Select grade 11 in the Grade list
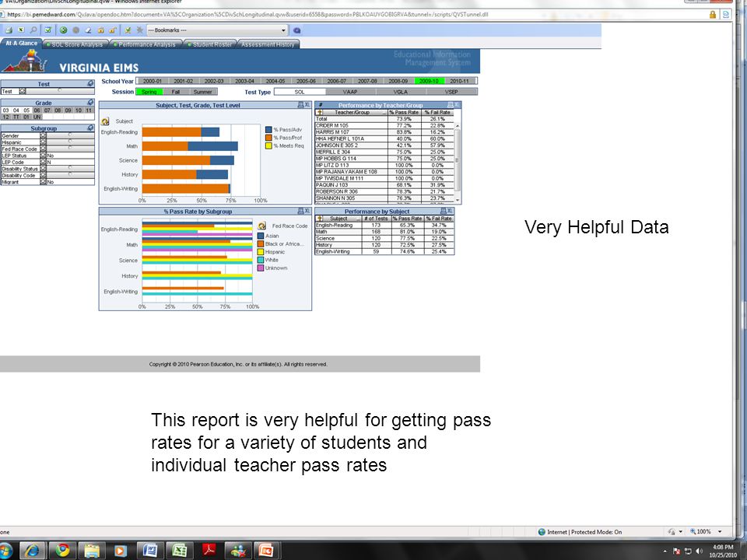This screenshot has width=747, height=560. (89, 110)
